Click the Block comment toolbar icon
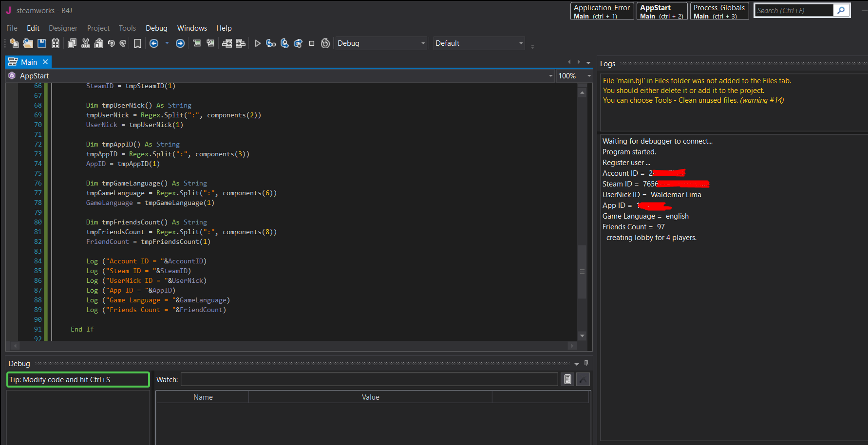868x445 pixels. (x=197, y=43)
